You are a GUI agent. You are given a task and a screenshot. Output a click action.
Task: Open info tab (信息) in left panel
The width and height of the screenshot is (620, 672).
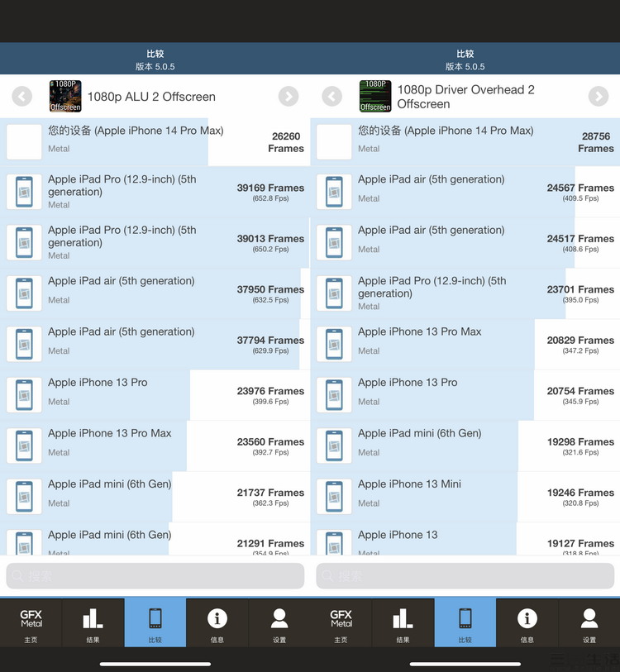point(217,622)
